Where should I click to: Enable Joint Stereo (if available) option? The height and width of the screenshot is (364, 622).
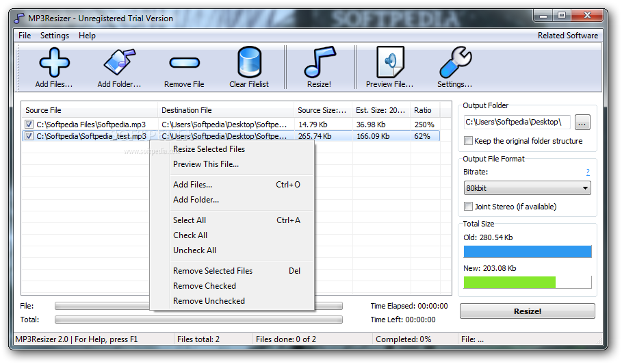click(469, 206)
